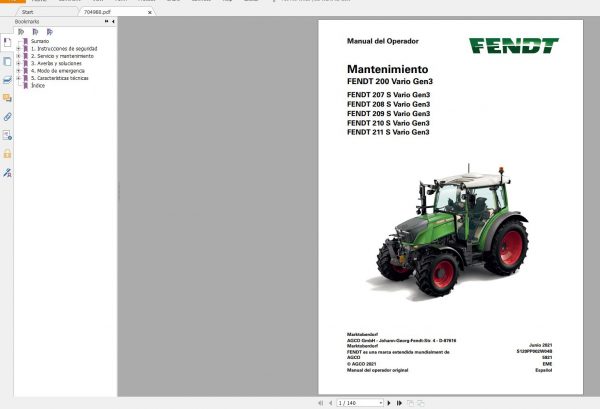
Task: Click the Bookmarks panel title
Action: click(27, 21)
